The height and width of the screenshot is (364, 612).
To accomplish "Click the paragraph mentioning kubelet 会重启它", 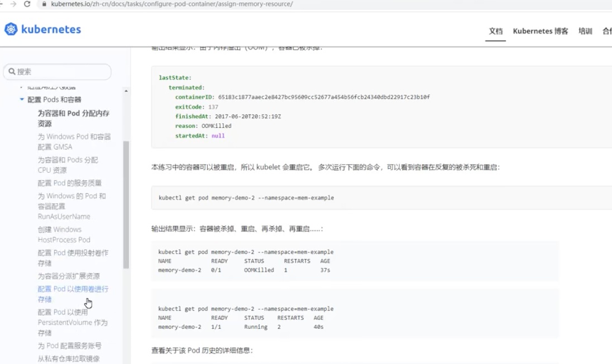I will (x=326, y=167).
